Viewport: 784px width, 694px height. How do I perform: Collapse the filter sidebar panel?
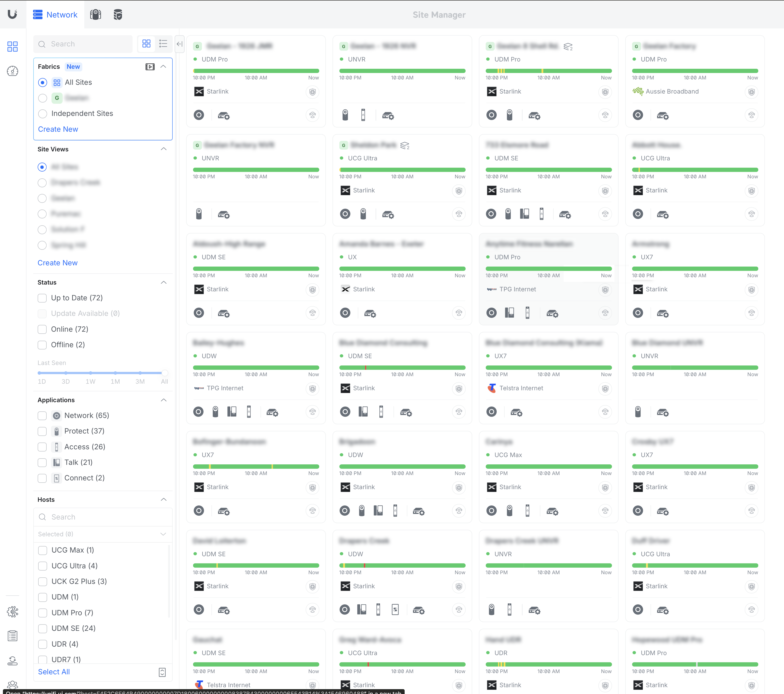point(179,44)
